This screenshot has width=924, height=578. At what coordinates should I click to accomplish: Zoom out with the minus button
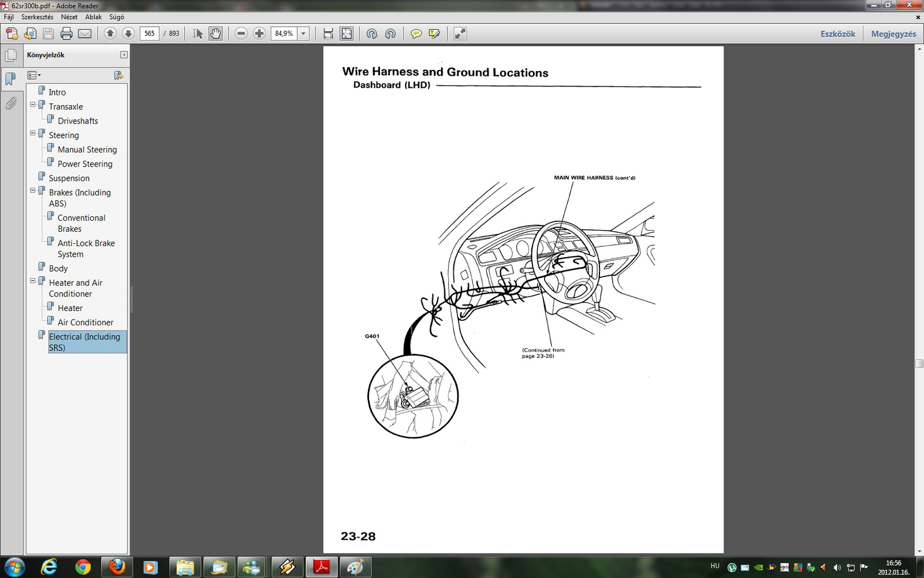(241, 34)
